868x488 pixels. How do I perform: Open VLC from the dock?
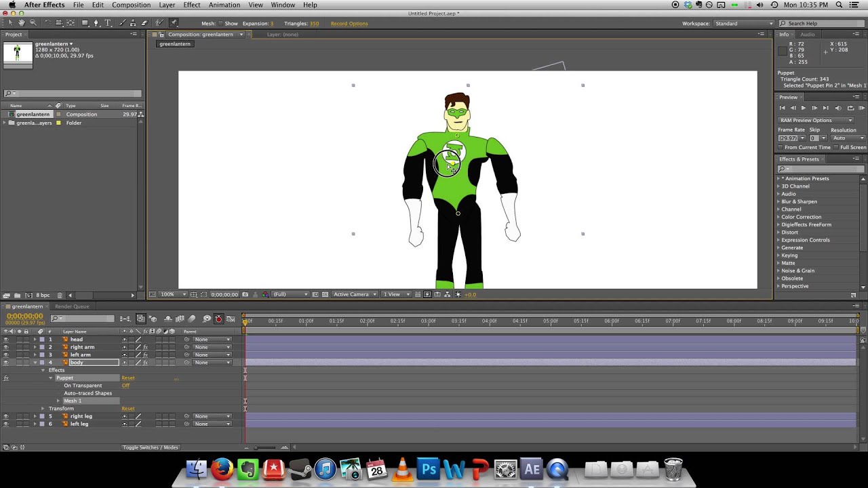403,469
